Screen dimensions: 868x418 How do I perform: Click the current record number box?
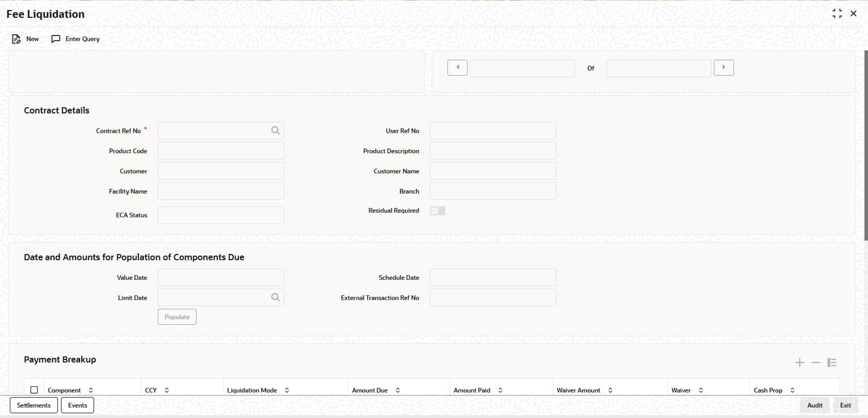[522, 68]
